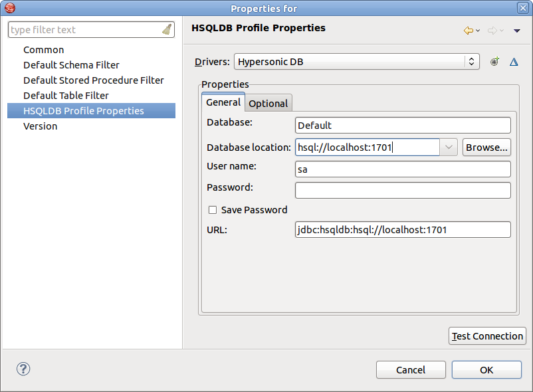Screen dimensions: 533x392
Task: Open the Hypersonic DB drivers dropdown
Action: click(471, 61)
